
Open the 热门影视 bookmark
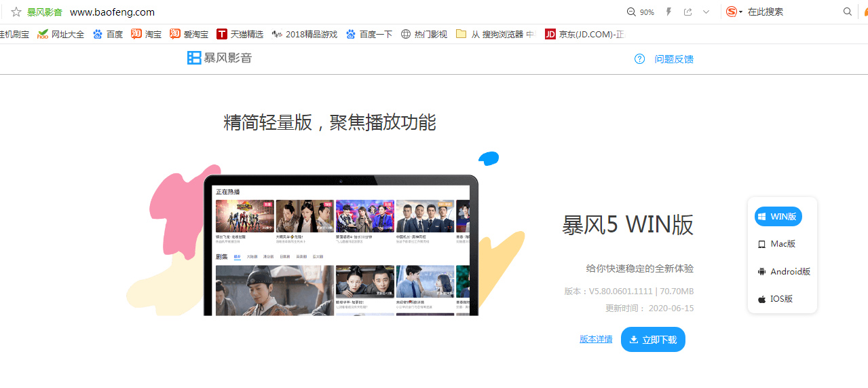click(424, 34)
